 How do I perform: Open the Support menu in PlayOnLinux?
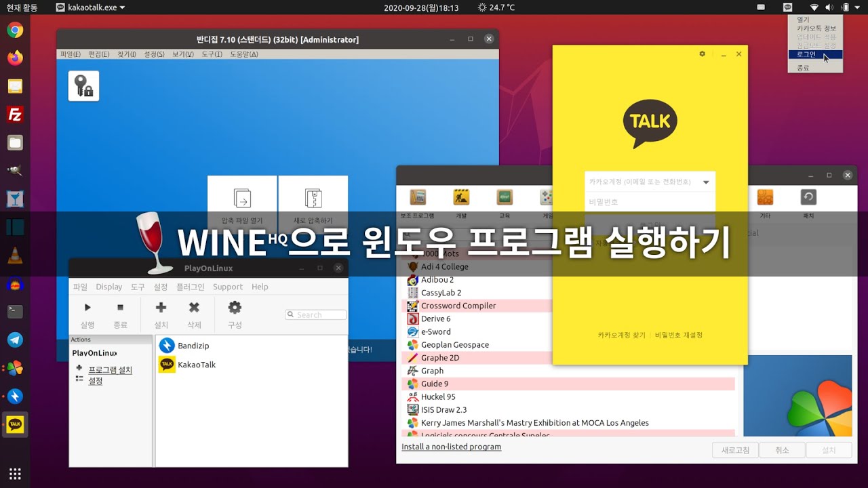pos(228,287)
